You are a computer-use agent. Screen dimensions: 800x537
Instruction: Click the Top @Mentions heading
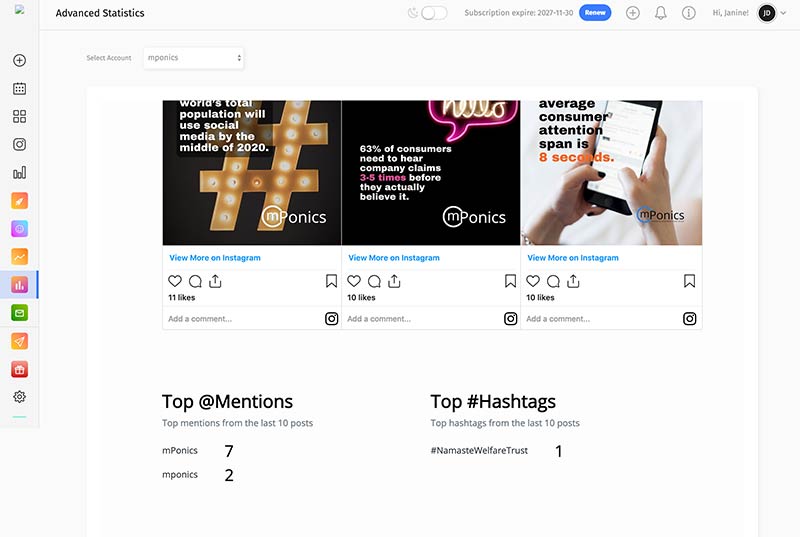pos(228,402)
